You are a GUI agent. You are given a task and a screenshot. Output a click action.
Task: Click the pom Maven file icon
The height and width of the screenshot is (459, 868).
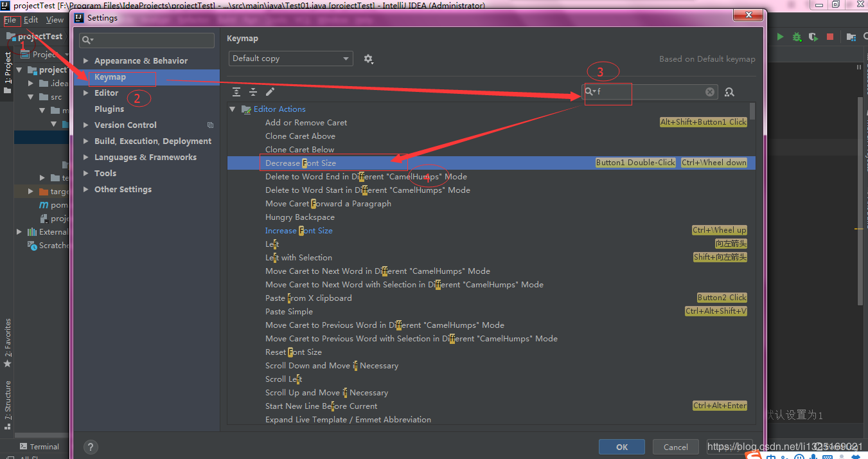[x=44, y=204]
